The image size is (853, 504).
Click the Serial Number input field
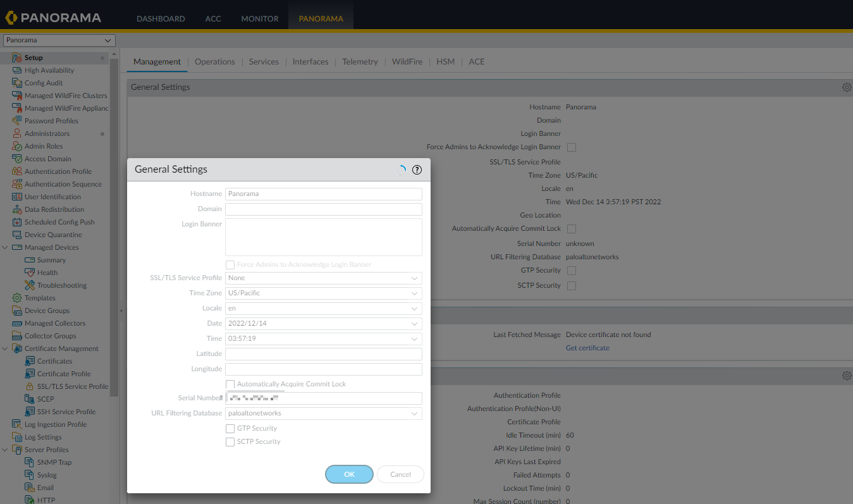324,398
